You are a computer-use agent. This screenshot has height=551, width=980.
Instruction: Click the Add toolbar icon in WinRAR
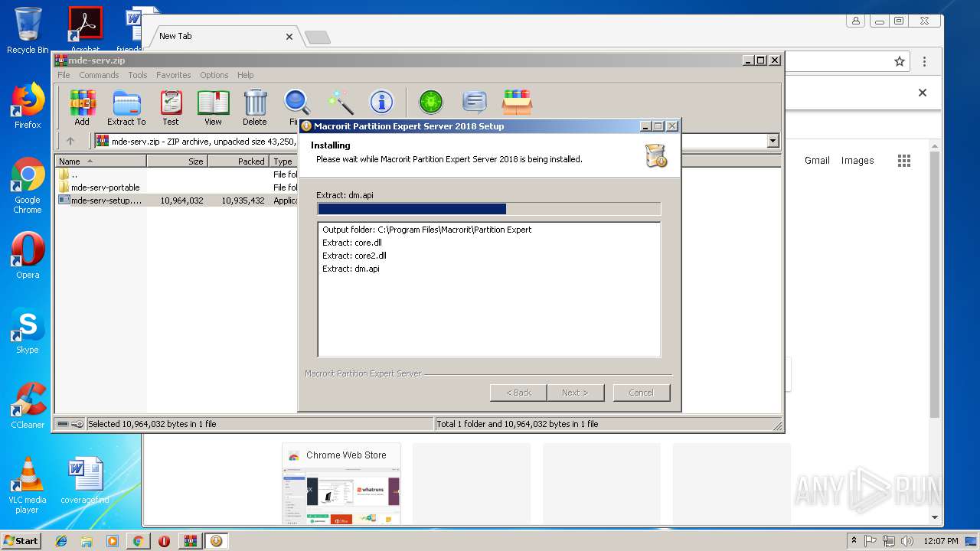[x=81, y=107]
